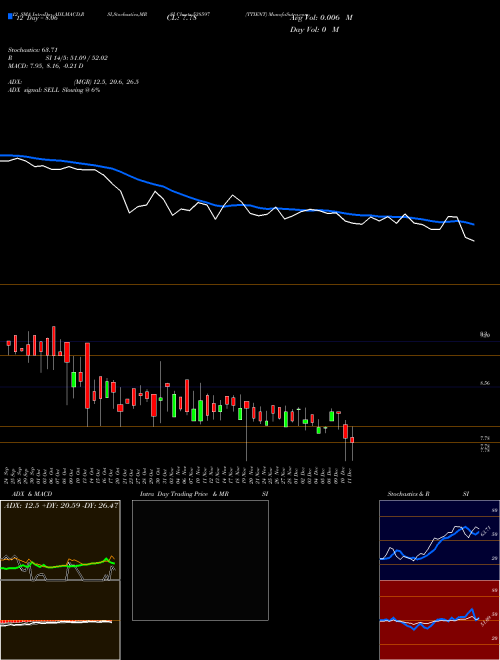This screenshot has width=500, height=660.
Task: Click the 'ADX signal: SELL' text line
Action: (x=54, y=90)
